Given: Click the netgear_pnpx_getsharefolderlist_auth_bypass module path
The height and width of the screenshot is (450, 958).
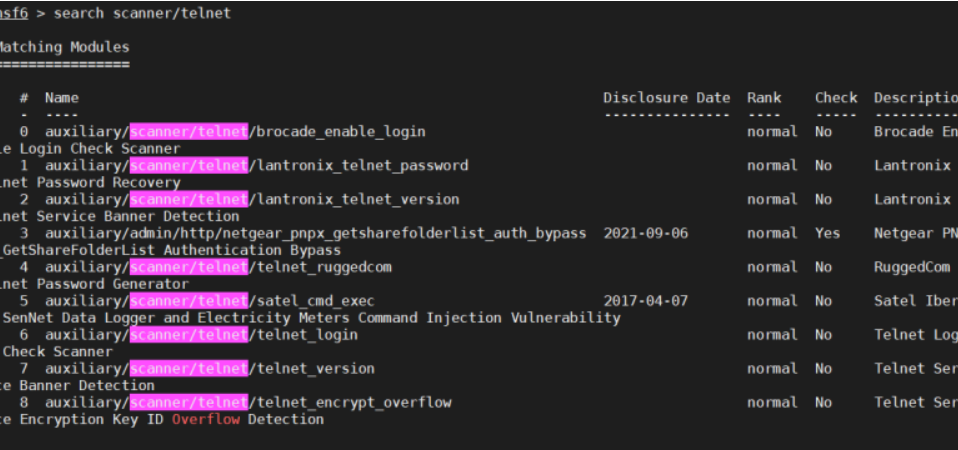Looking at the screenshot, I should click(315, 233).
